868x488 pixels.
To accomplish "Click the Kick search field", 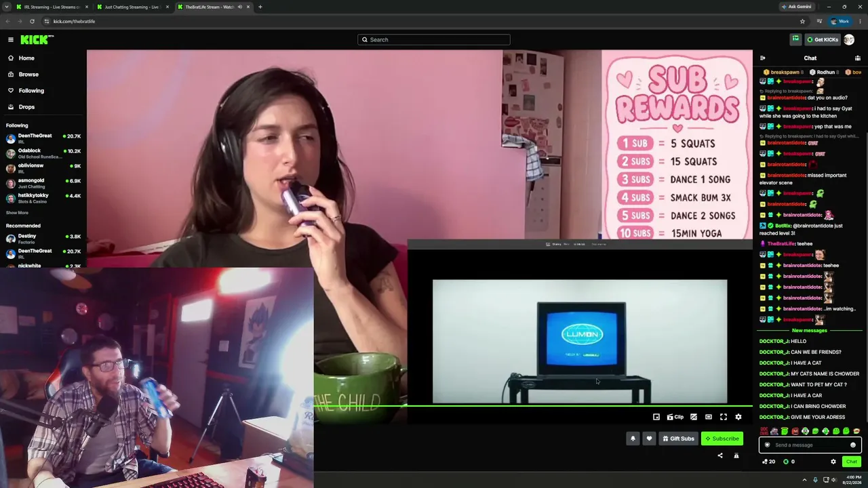I will coord(434,39).
